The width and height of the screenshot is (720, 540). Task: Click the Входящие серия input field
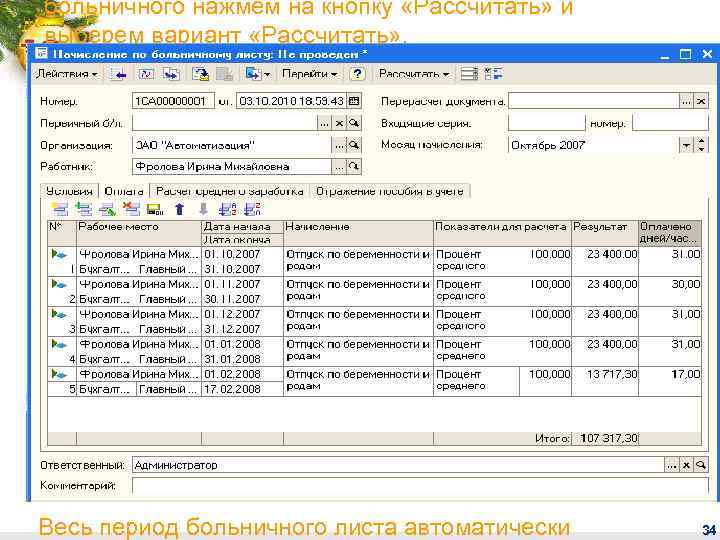click(546, 123)
